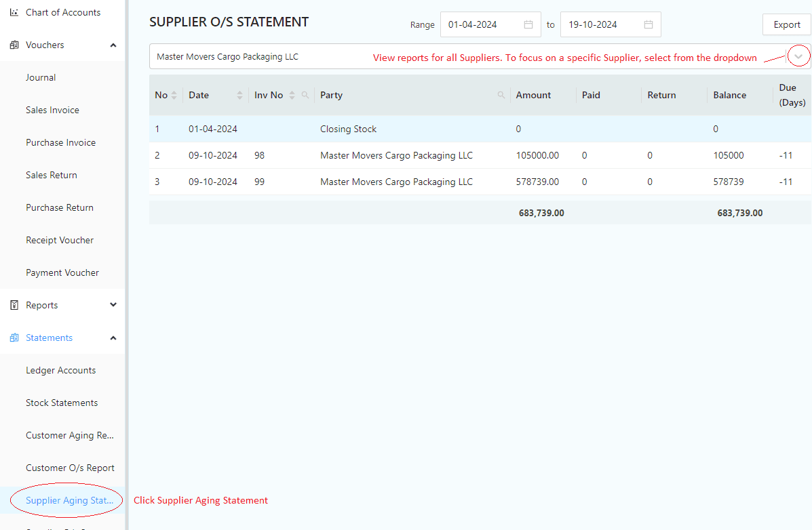
Task: Open Ledger Accounts statement
Action: [60, 371]
